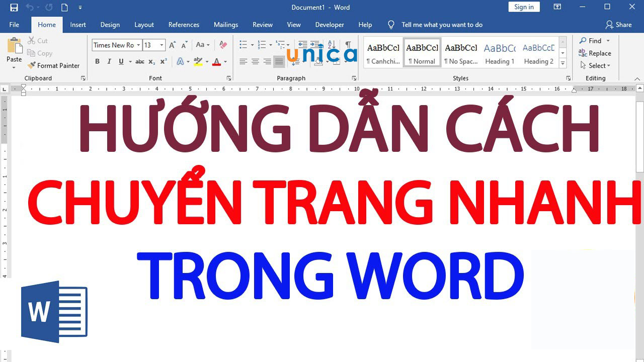Open the File tab
Viewport: 644px width, 362px height.
pyautogui.click(x=14, y=25)
